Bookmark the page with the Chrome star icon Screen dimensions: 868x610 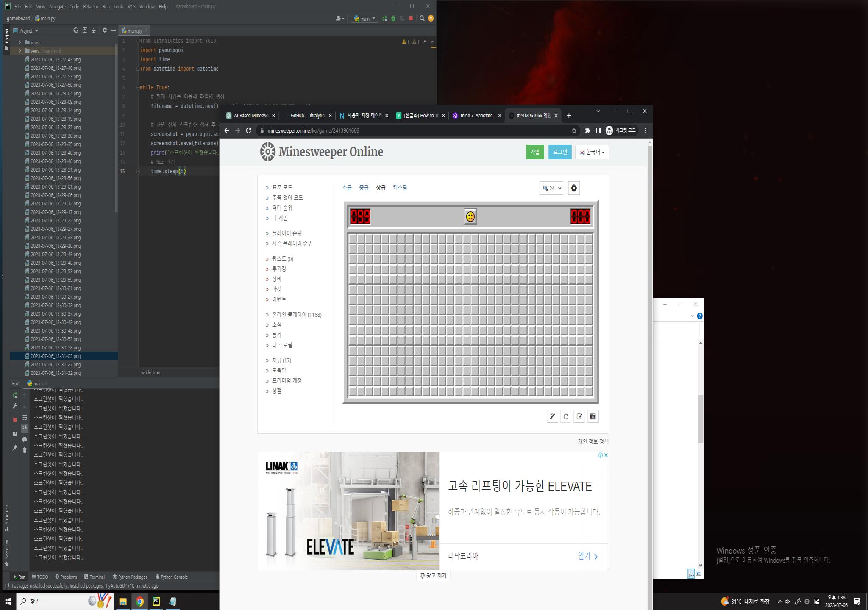click(574, 130)
